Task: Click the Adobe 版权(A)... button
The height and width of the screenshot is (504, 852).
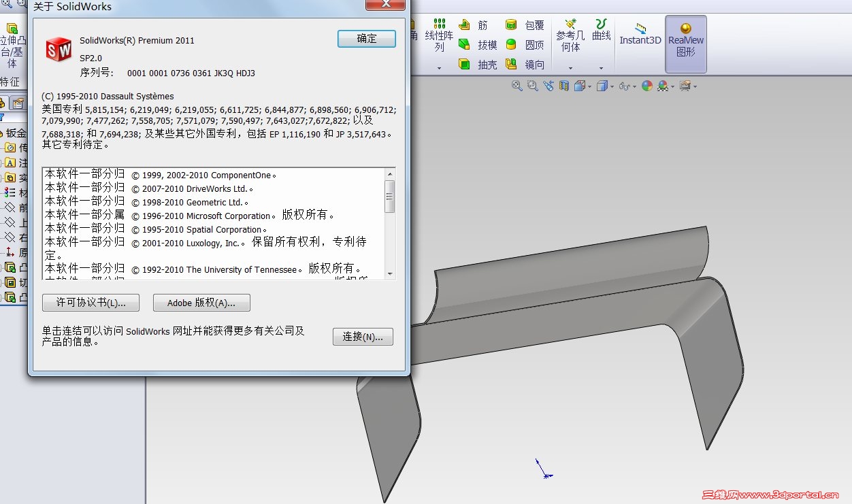Action: [x=201, y=303]
